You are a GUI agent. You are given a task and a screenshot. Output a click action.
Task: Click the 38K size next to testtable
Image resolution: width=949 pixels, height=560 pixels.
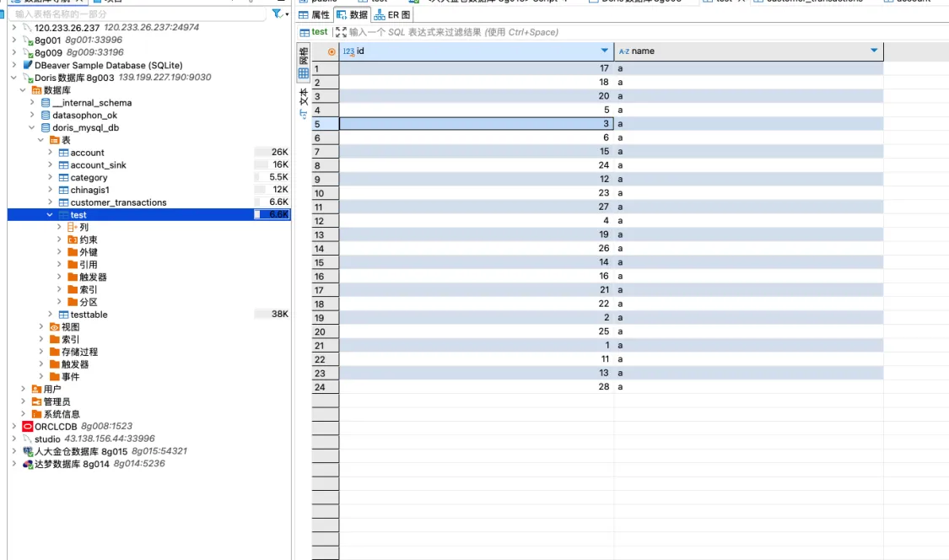pyautogui.click(x=279, y=315)
